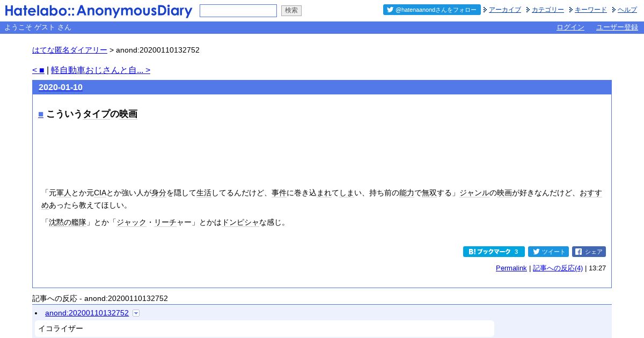The height and width of the screenshot is (338, 644).
Task: Click the ログイン login link
Action: point(570,27)
